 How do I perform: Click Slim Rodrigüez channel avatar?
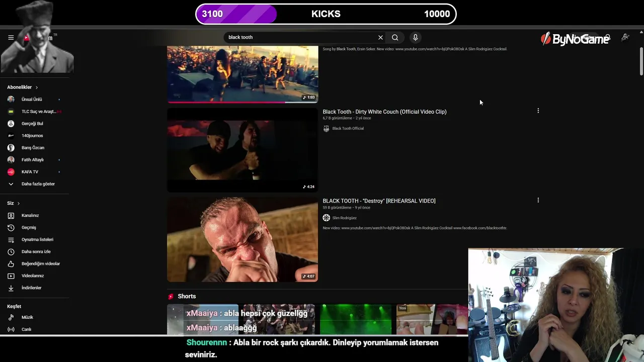point(326,218)
